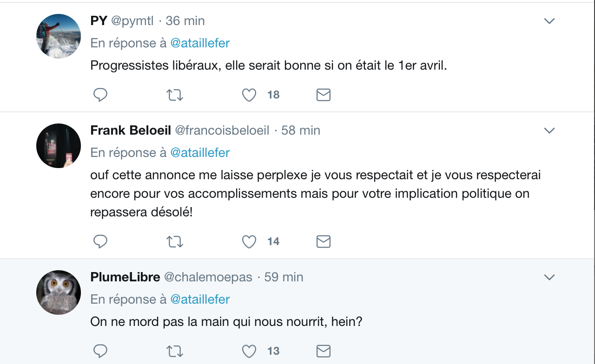The width and height of the screenshot is (595, 364).
Task: Retweet PY's tweet
Action: click(x=175, y=95)
